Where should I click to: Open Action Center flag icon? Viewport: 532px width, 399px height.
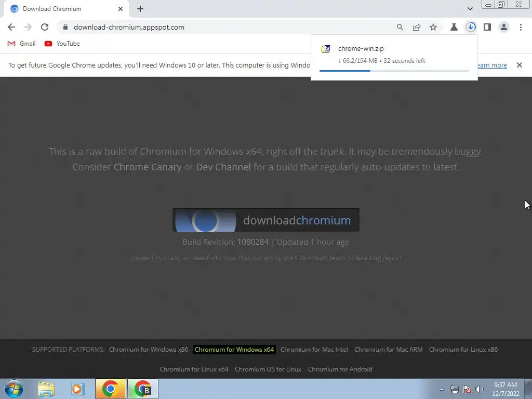tap(467, 390)
